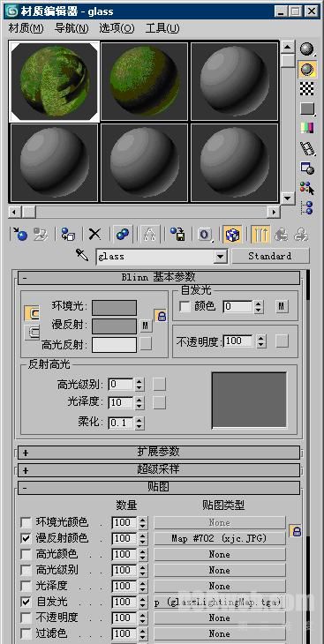This screenshot has height=644, width=324.
Task: Toggle the Backlight icon
Action: pos(306,69)
